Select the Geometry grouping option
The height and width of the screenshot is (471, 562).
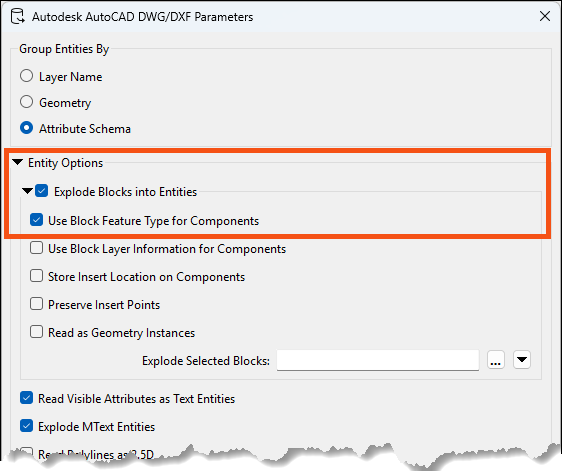click(x=27, y=102)
